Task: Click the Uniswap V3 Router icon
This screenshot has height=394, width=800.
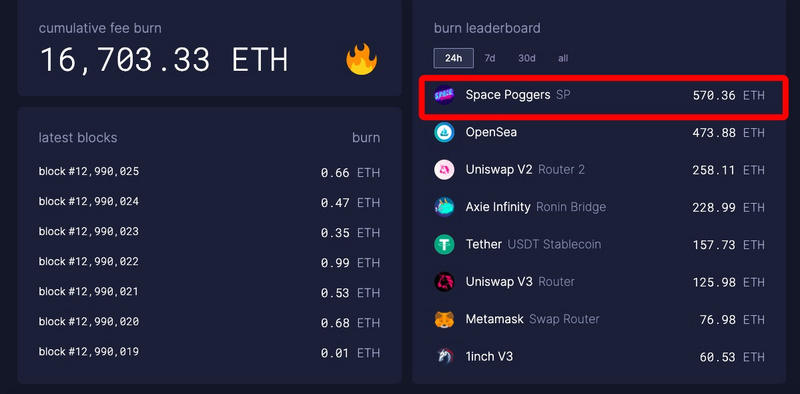Action: pos(444,282)
